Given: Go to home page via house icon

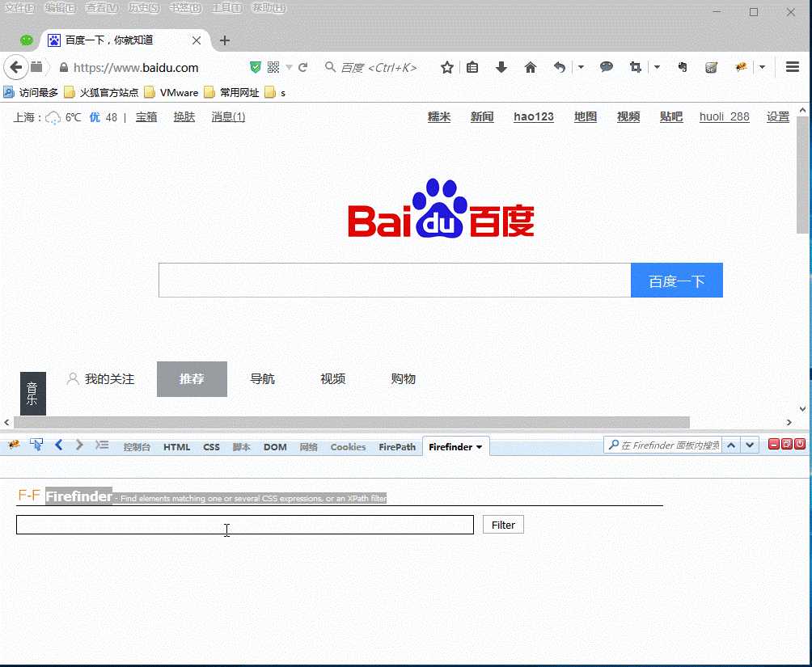Looking at the screenshot, I should (531, 67).
